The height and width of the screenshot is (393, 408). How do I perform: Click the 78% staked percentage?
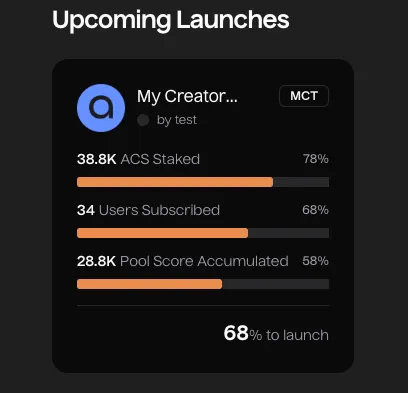pos(316,159)
